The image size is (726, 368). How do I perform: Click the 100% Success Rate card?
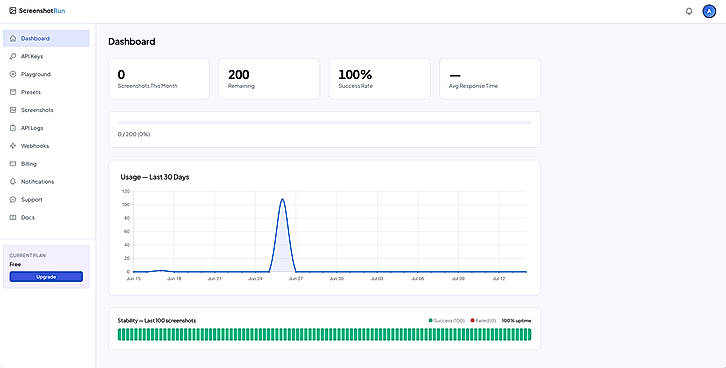(380, 79)
